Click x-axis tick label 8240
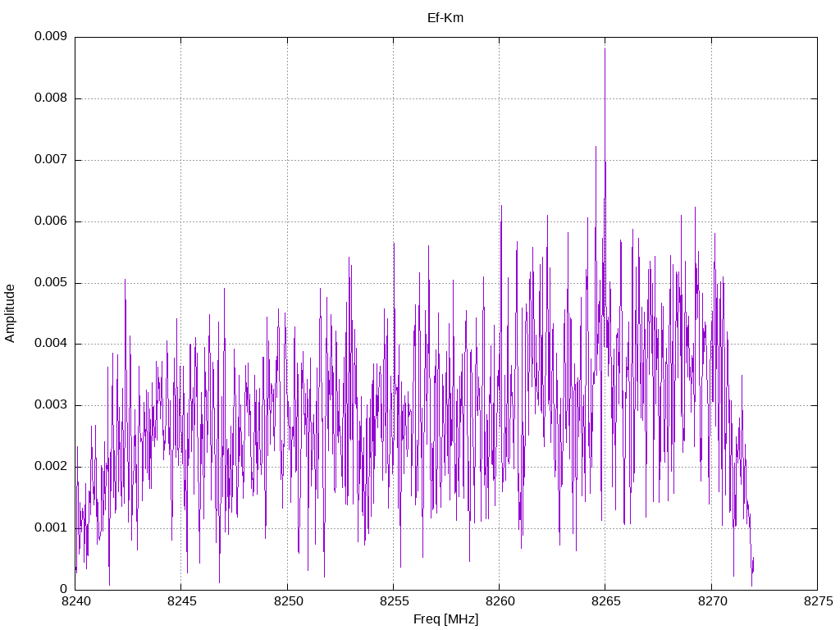Image resolution: width=840 pixels, height=630 pixels. [75, 601]
